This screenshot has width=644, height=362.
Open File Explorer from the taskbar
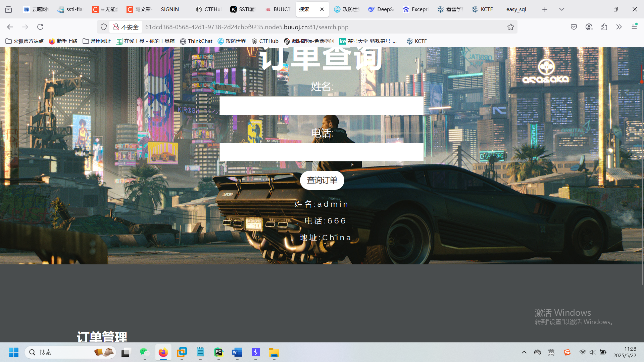pyautogui.click(x=274, y=352)
